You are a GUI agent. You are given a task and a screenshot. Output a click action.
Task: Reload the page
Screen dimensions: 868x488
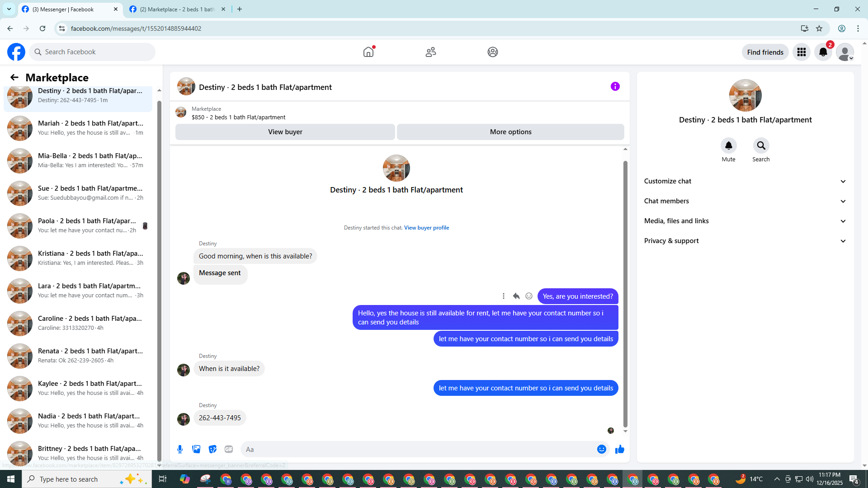pos(42,28)
